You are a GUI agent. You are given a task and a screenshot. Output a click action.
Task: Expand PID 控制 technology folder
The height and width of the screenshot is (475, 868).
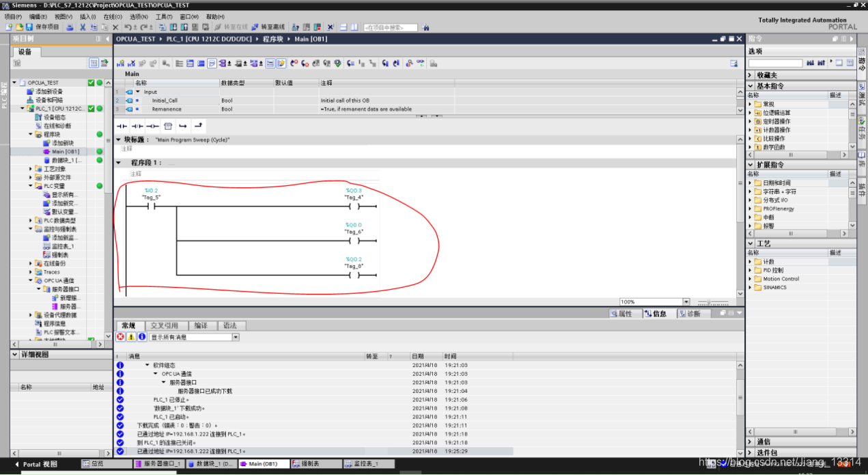[x=750, y=270]
